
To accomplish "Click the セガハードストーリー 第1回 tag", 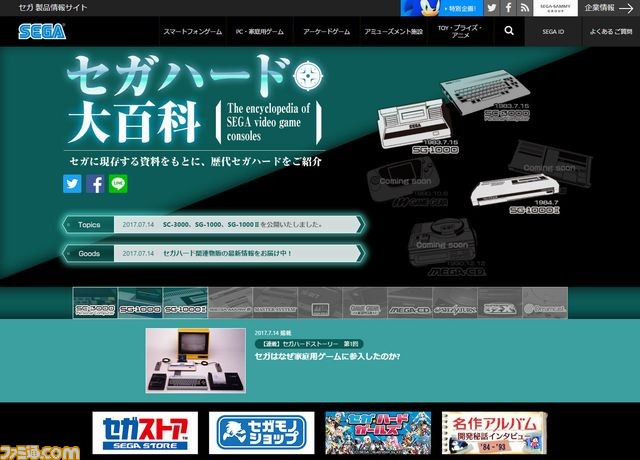I will pos(309,344).
